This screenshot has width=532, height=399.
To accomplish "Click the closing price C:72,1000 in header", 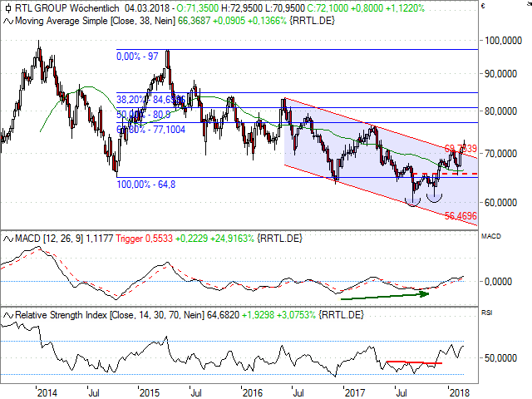I will pyautogui.click(x=328, y=7).
